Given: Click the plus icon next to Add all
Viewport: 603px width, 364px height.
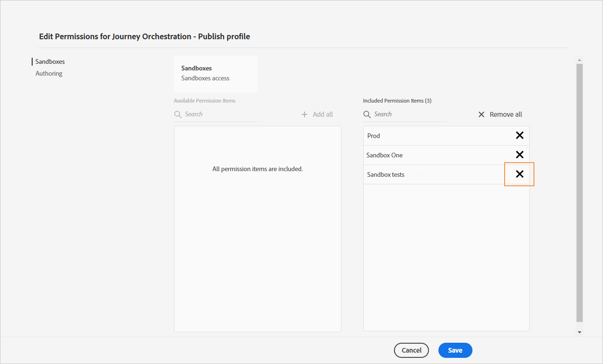Looking at the screenshot, I should pyautogui.click(x=305, y=114).
